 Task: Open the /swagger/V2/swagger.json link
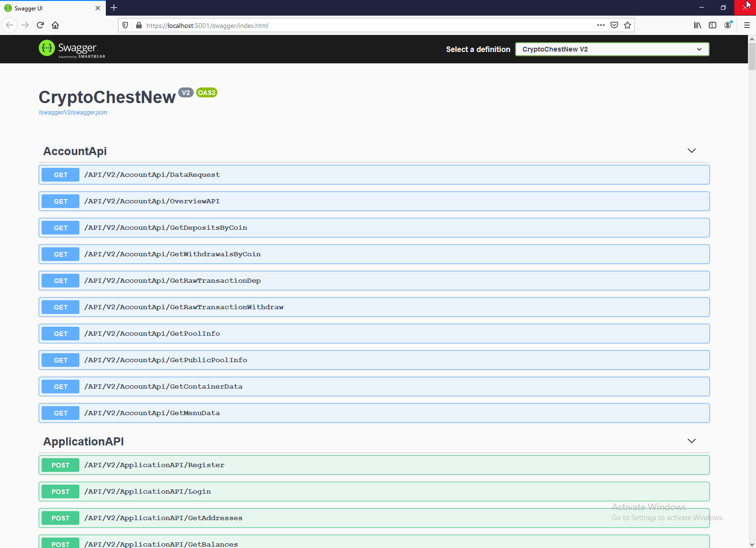[x=73, y=113]
